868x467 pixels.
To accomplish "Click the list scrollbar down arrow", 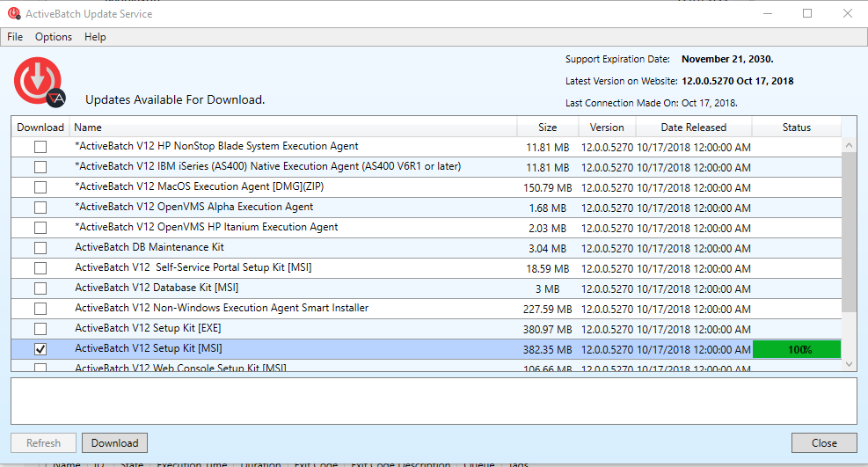I will [850, 364].
